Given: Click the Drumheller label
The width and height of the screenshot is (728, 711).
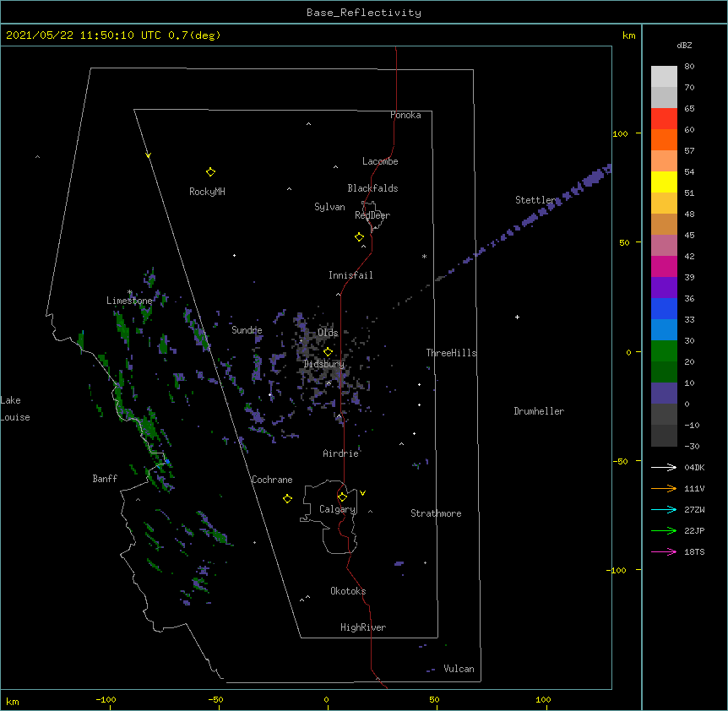Looking at the screenshot, I should pyautogui.click(x=539, y=411).
